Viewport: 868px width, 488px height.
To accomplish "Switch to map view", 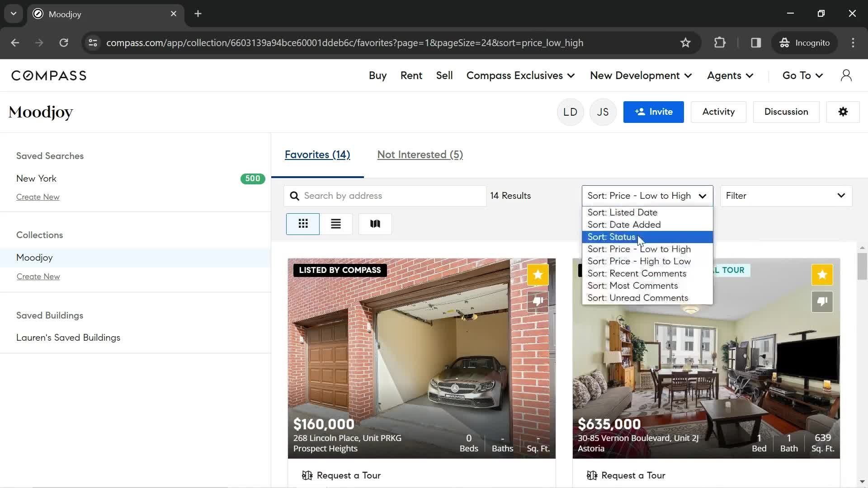I will click(375, 224).
